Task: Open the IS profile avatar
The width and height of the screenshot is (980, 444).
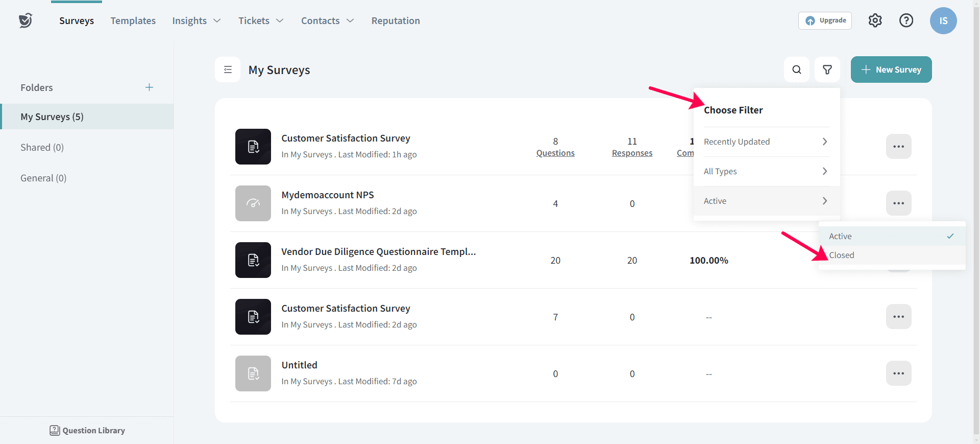Action: coord(943,20)
